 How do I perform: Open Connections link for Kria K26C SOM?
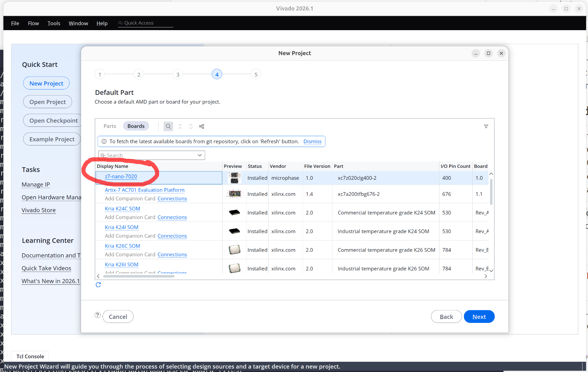coord(172,255)
